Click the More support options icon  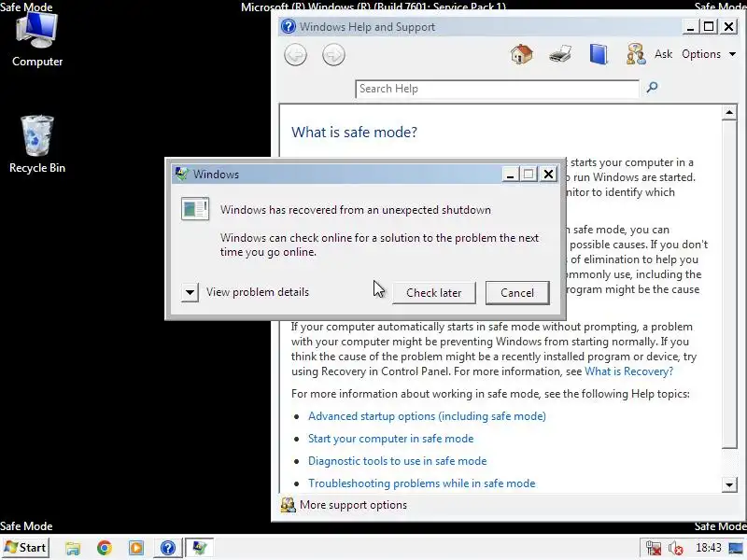pyautogui.click(x=288, y=505)
